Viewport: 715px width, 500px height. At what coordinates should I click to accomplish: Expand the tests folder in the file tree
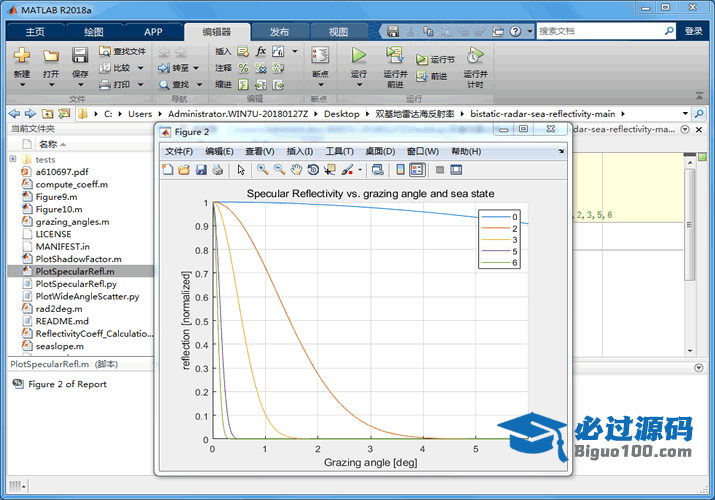[13, 159]
